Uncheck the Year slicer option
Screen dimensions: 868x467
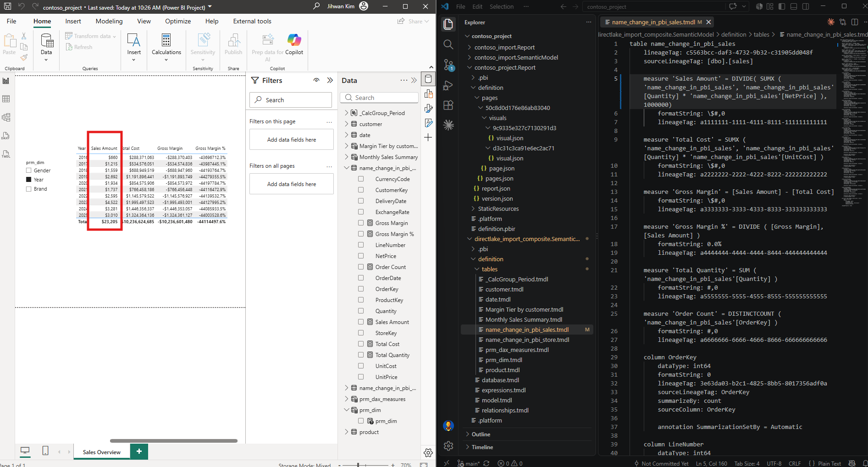click(x=29, y=180)
